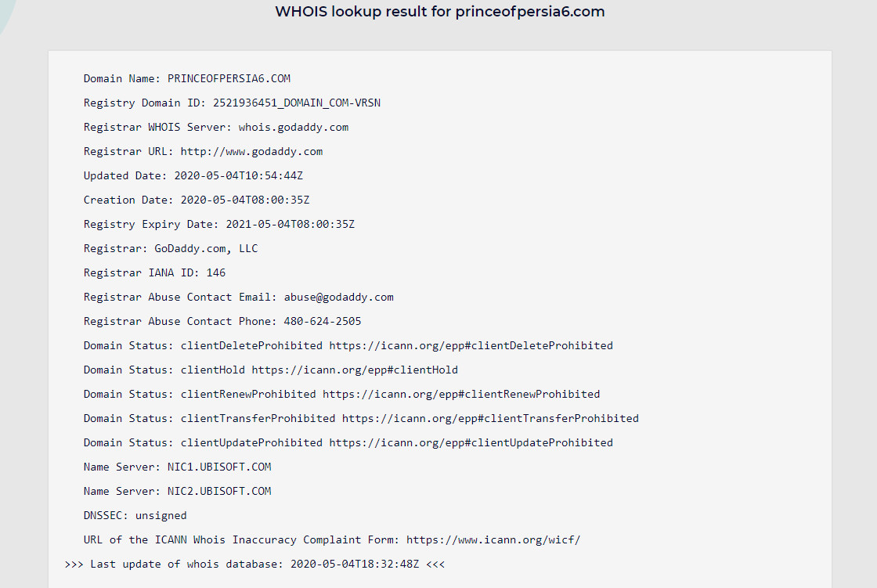Screen dimensions: 877x588
Task: Click the Registry Domain ID value
Action: (297, 103)
